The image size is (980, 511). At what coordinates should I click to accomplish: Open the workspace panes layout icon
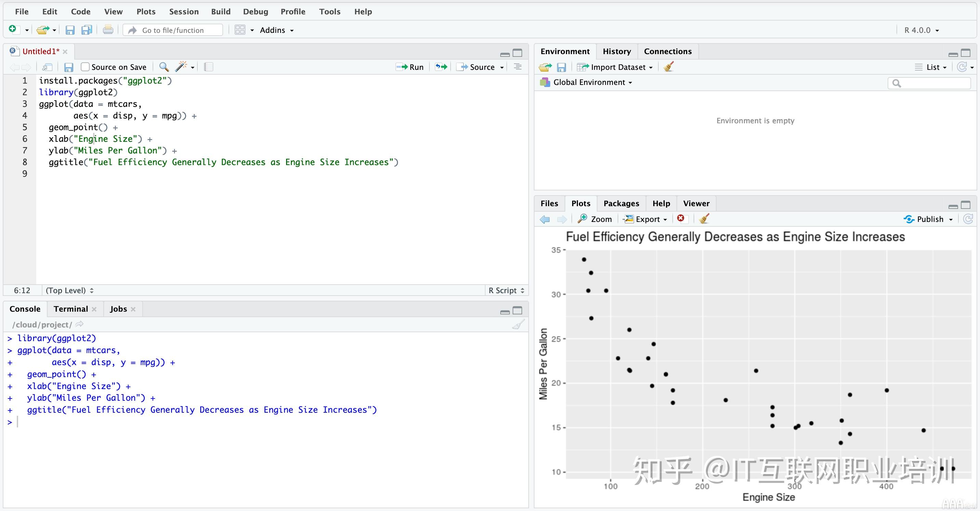click(x=240, y=30)
